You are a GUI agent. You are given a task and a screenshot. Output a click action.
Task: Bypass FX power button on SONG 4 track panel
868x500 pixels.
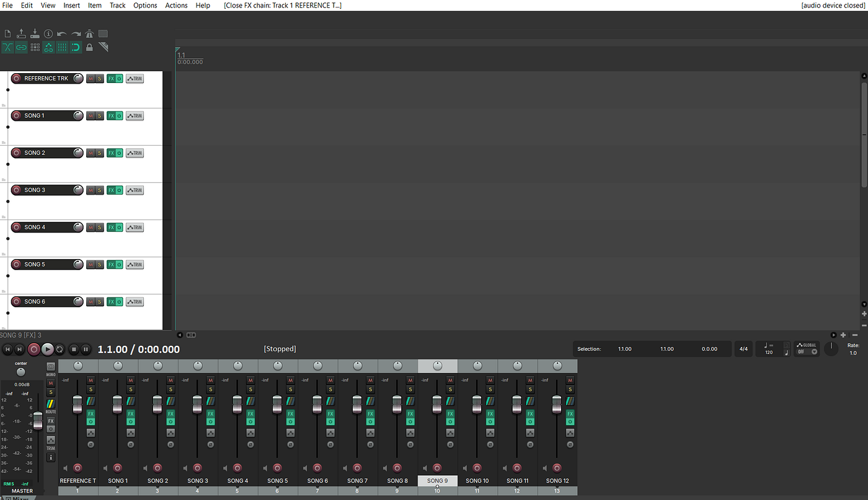119,227
